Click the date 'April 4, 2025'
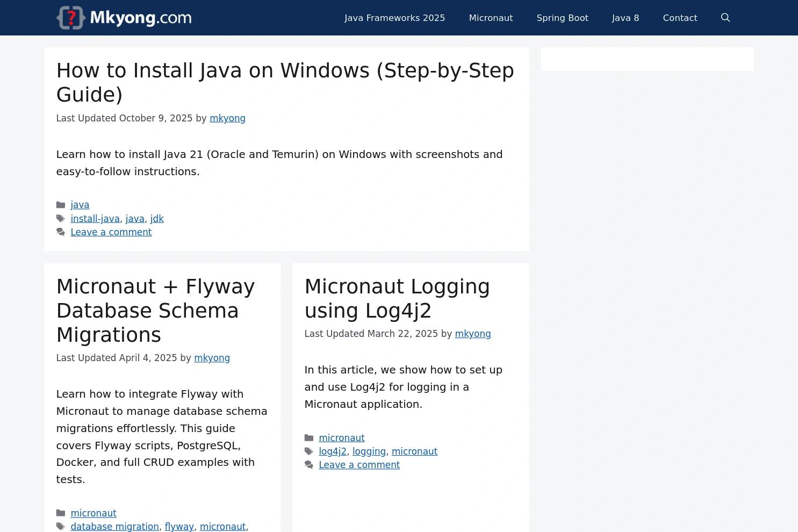This screenshot has width=798, height=532. tap(148, 358)
